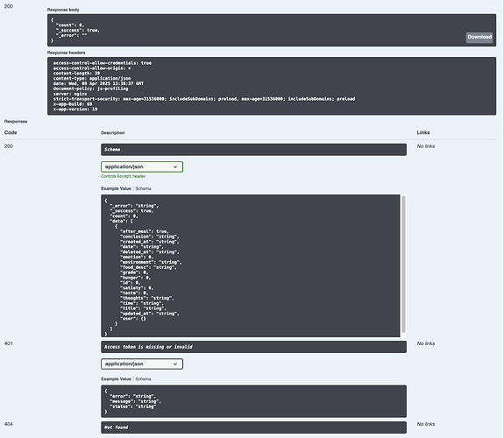Click "deleted_at": "string" line
Image resolution: width=504 pixels, height=438 pixels.
150,252
